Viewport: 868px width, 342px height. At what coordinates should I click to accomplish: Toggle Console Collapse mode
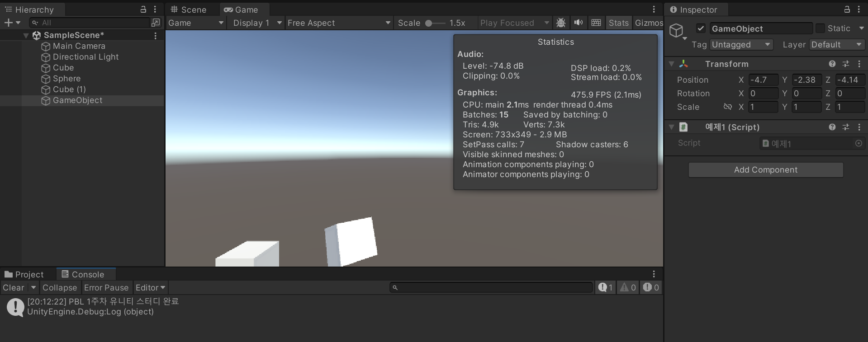tap(60, 287)
